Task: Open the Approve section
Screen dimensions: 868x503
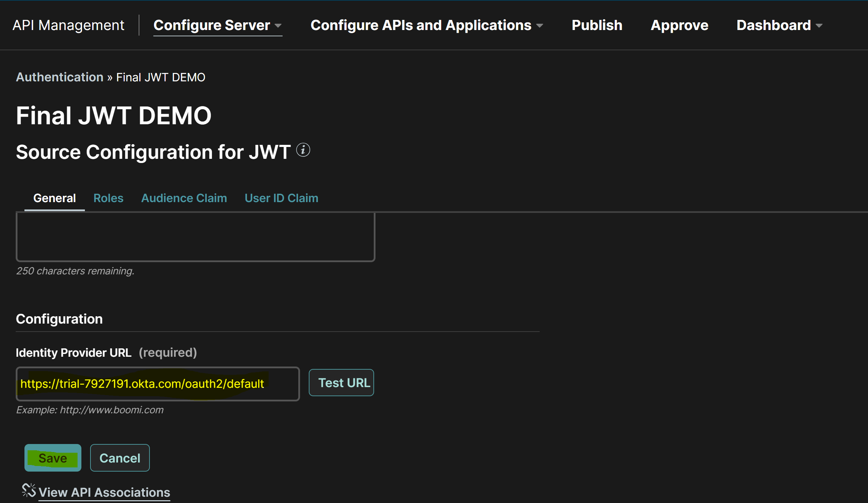Action: pos(679,25)
